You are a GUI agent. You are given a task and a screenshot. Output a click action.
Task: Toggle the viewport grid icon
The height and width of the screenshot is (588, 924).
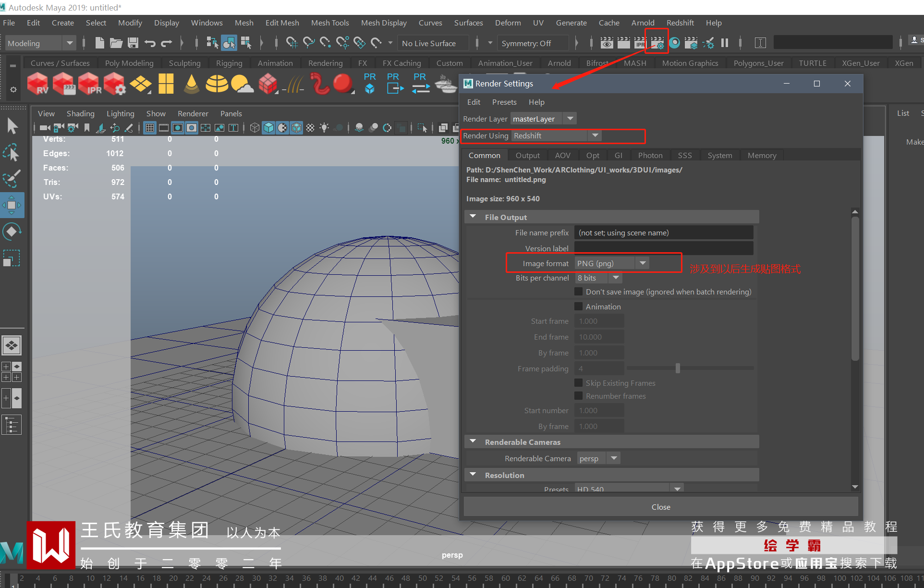[x=150, y=128]
